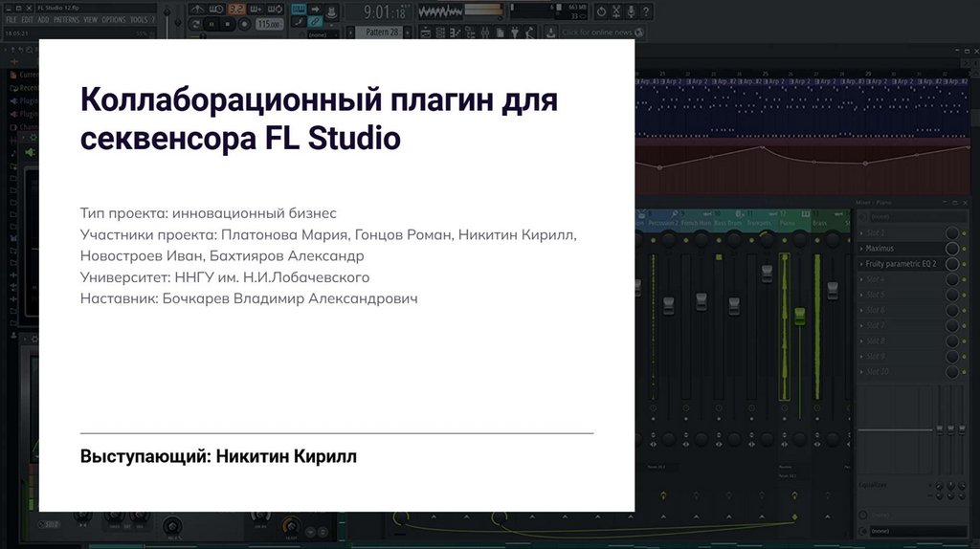Open the OPTIONS menu

click(x=114, y=20)
